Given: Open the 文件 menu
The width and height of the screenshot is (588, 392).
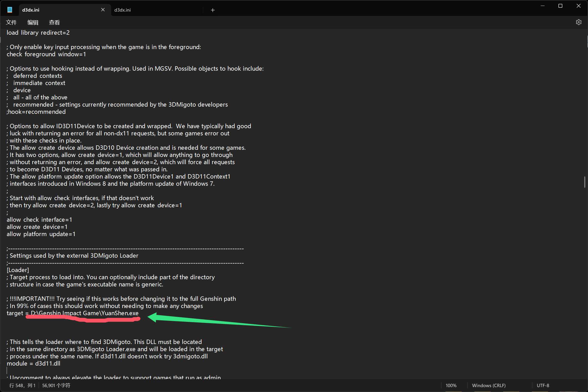Looking at the screenshot, I should tap(11, 23).
